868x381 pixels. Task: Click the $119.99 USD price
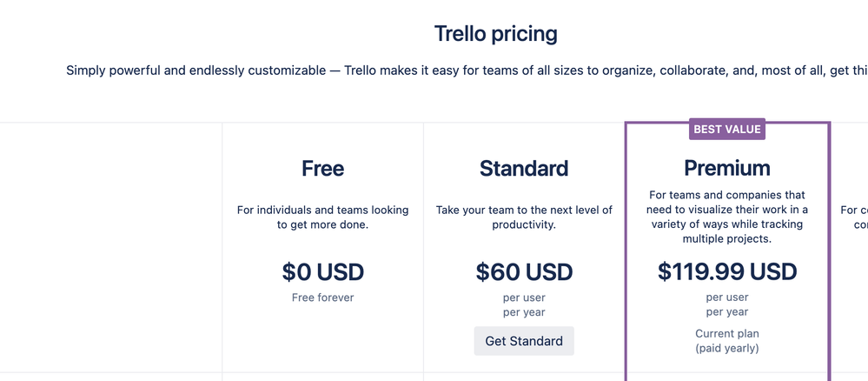tap(727, 271)
